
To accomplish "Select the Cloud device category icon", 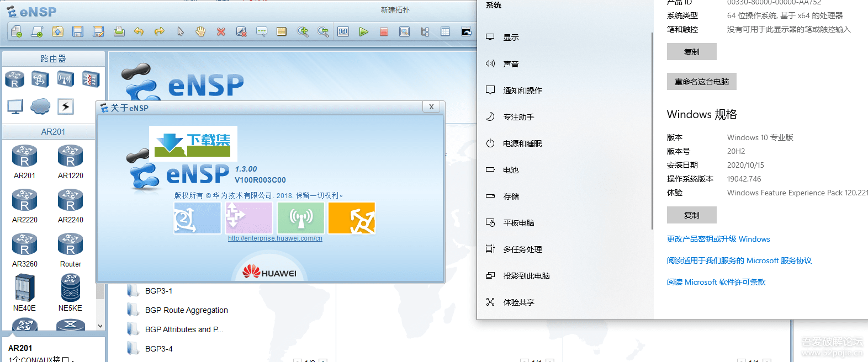I will click(x=40, y=106).
